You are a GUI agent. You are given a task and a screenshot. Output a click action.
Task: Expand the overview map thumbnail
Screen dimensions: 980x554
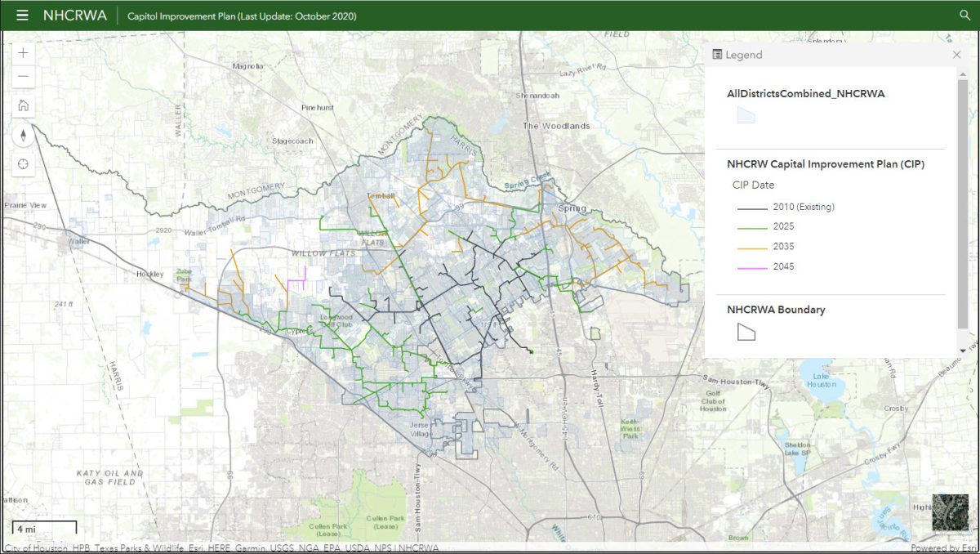tap(949, 511)
